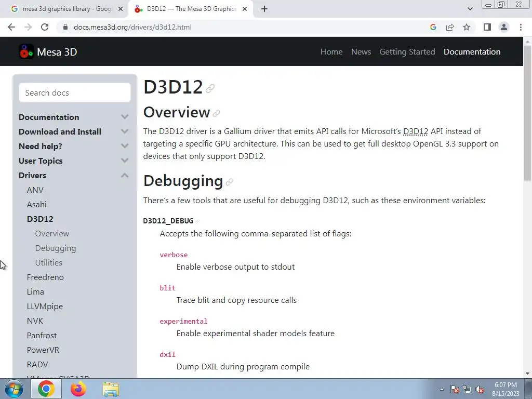Open the Freedreno driver page
Image resolution: width=532 pixels, height=399 pixels.
click(x=45, y=277)
